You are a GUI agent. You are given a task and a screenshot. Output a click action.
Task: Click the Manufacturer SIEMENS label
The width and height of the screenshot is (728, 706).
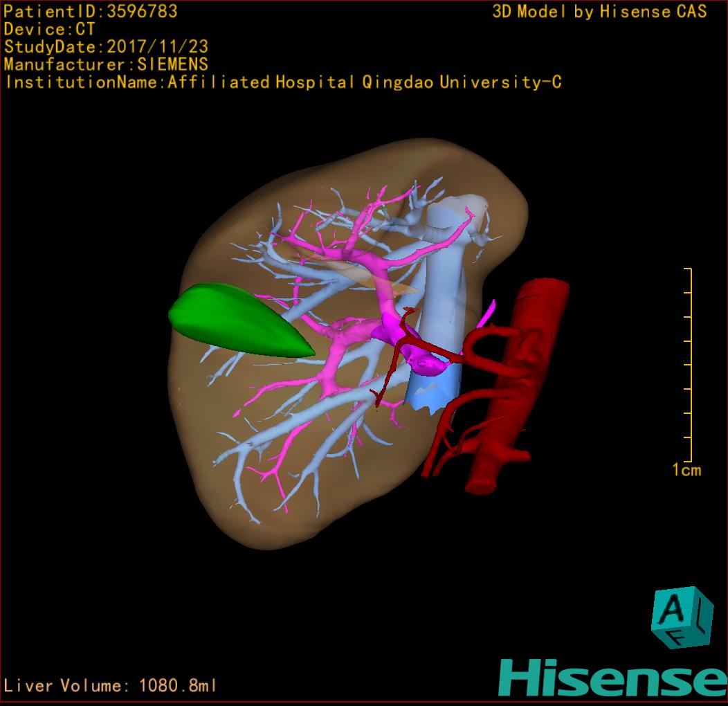click(106, 64)
